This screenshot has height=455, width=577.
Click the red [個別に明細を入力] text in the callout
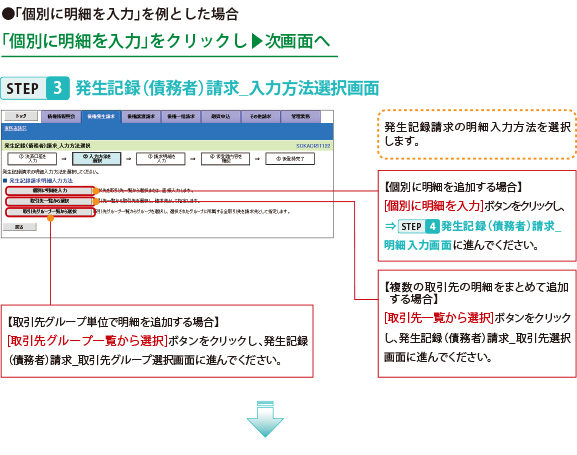(434, 206)
